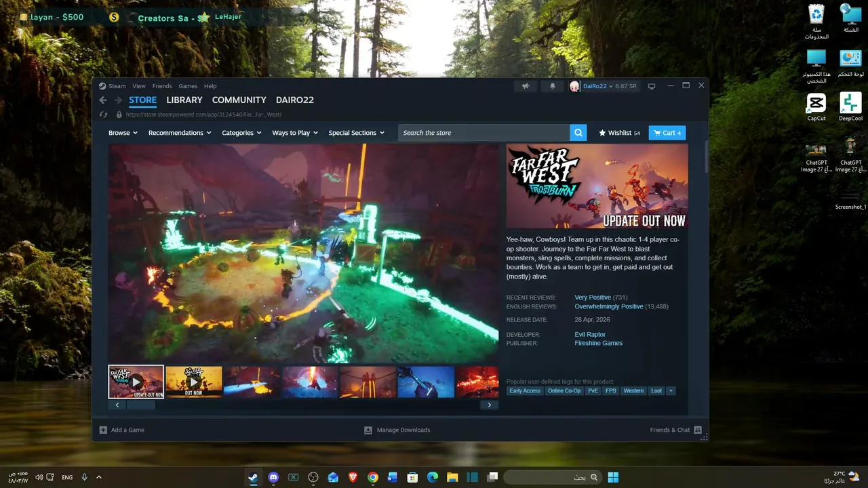Click the Western tag
The width and height of the screenshot is (868, 488).
point(633,390)
